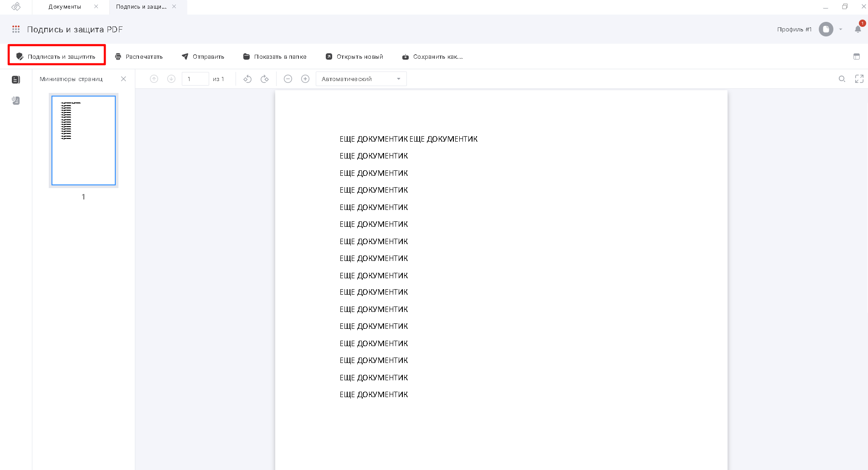Expand the Профиль #1 account dropdown
The height and width of the screenshot is (470, 868).
(x=841, y=29)
